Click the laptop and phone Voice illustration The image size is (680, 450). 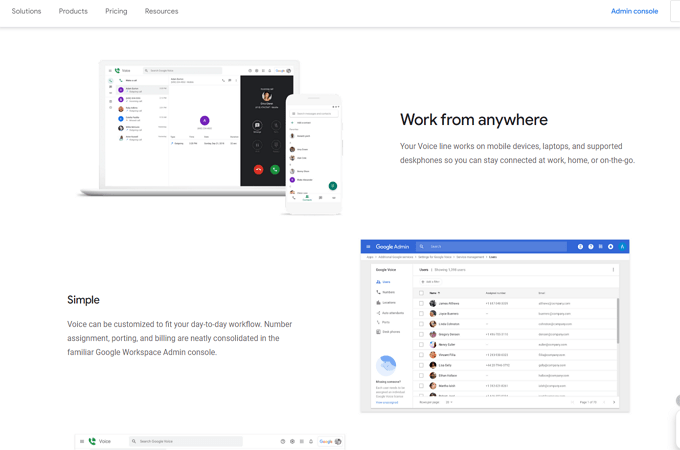coord(210,137)
